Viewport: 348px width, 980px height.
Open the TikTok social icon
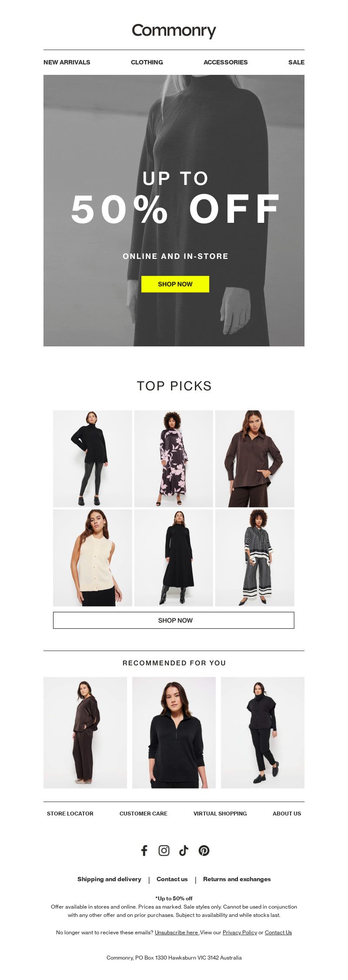[x=184, y=850]
